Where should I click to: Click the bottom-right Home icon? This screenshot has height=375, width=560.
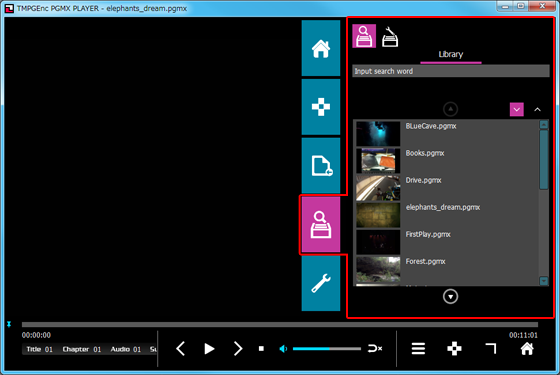(527, 349)
